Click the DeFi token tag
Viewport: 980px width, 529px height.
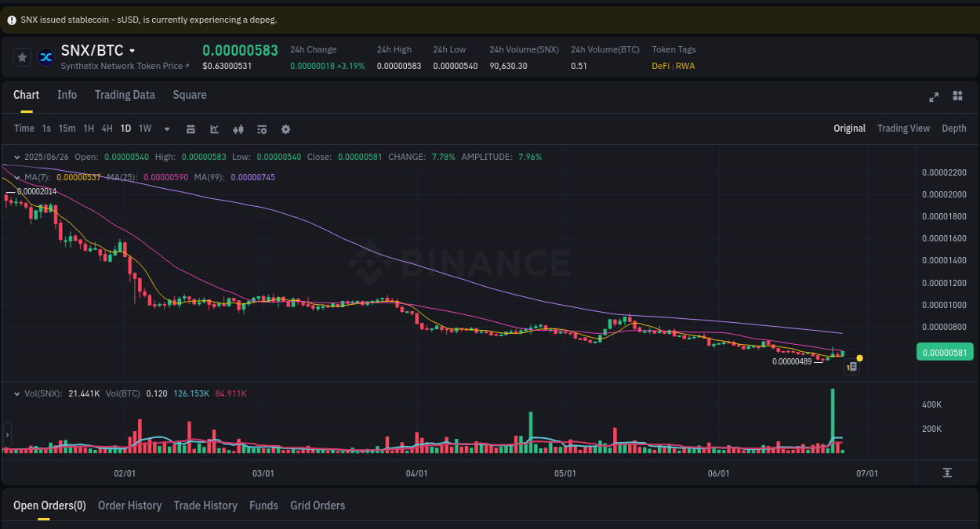coord(661,66)
